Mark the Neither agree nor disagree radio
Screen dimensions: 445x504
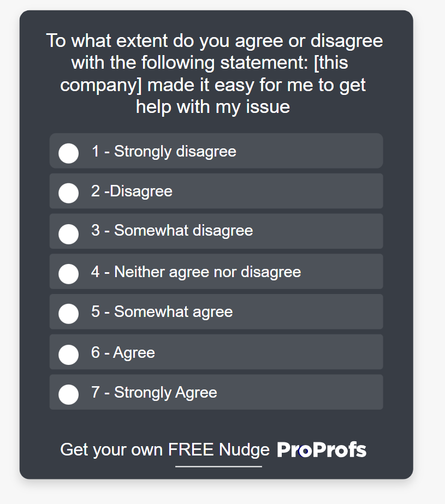click(68, 273)
